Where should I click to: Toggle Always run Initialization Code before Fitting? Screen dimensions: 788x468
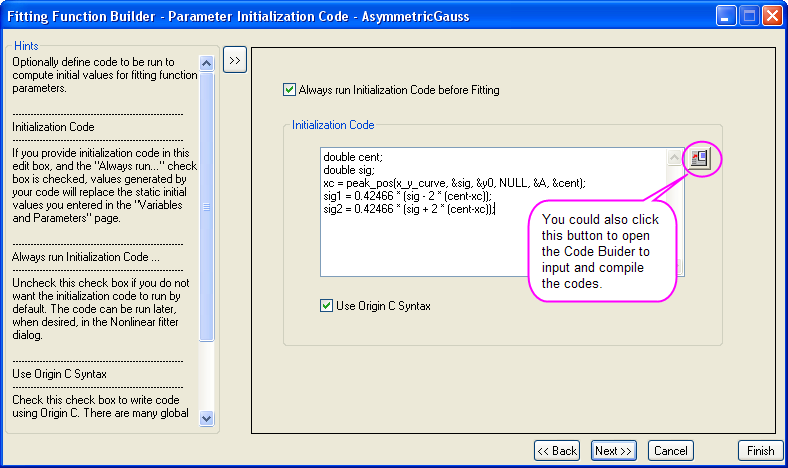[290, 90]
